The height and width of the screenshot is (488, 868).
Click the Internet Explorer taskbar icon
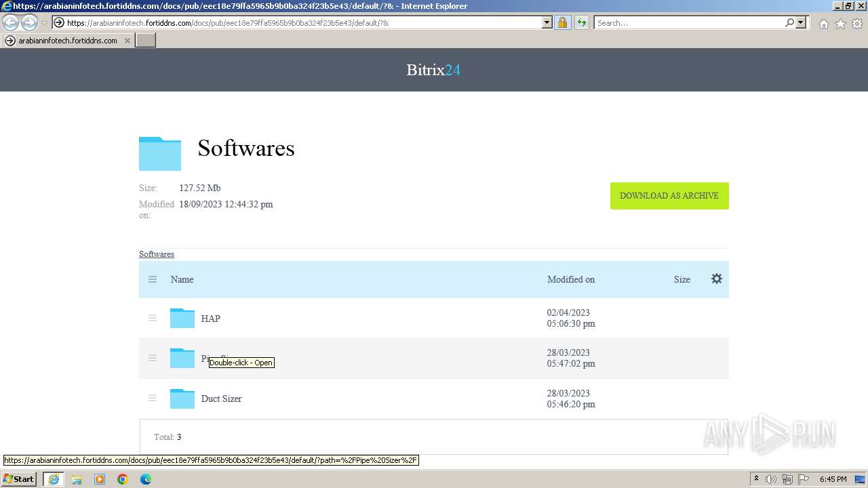tap(54, 479)
